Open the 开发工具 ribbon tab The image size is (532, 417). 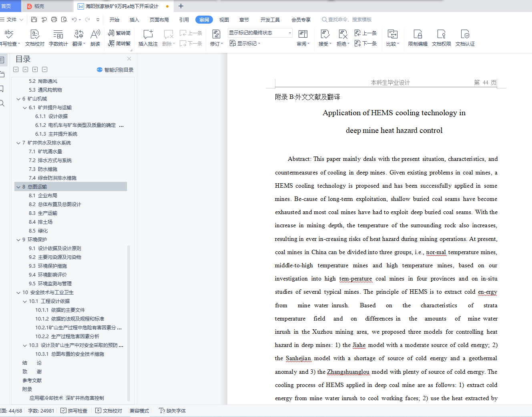click(270, 20)
